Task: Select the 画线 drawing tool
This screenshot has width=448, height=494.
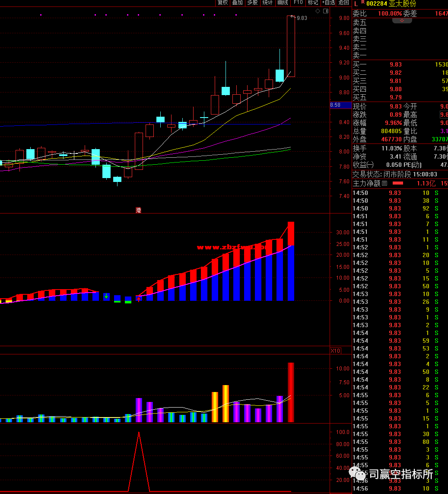Action: [x=283, y=3]
